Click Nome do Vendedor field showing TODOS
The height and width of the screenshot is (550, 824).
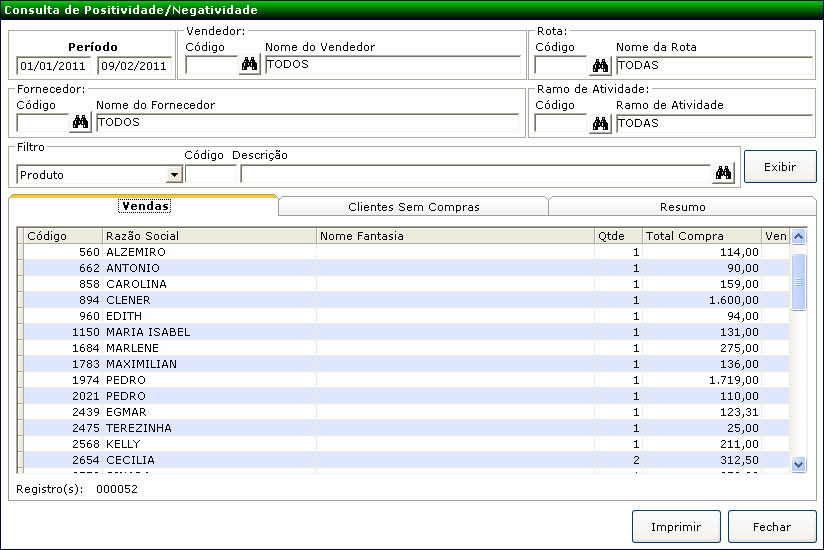coord(392,65)
